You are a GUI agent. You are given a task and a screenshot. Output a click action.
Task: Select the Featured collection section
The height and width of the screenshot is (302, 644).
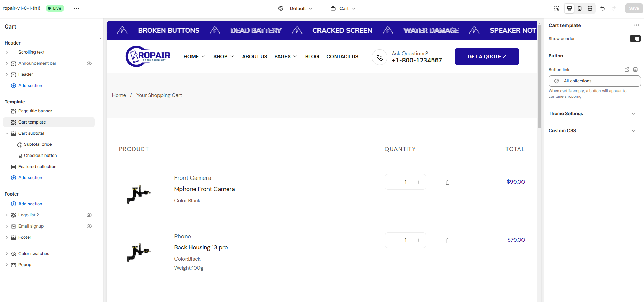(x=37, y=167)
